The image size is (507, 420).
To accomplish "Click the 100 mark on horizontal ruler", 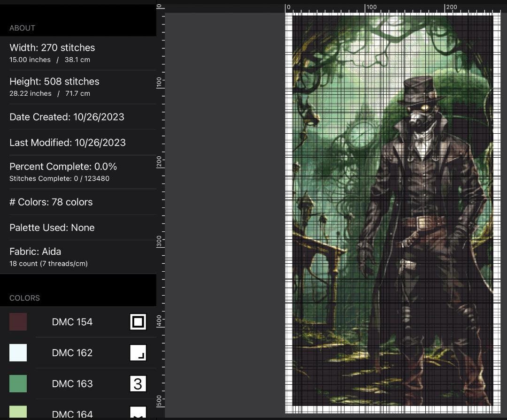I will click(371, 7).
